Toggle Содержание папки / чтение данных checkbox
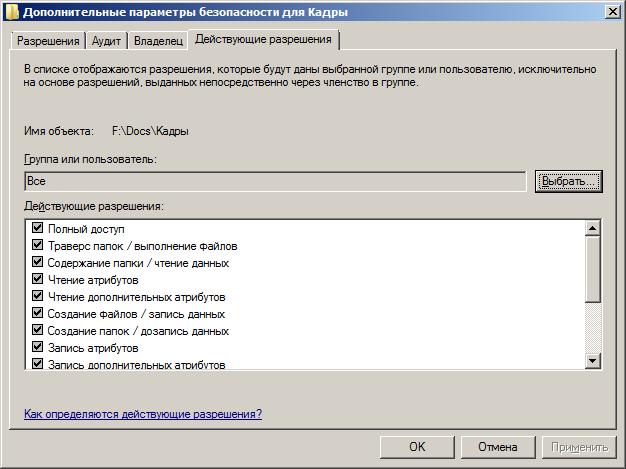Image resolution: width=626 pixels, height=469 pixels. [x=38, y=262]
